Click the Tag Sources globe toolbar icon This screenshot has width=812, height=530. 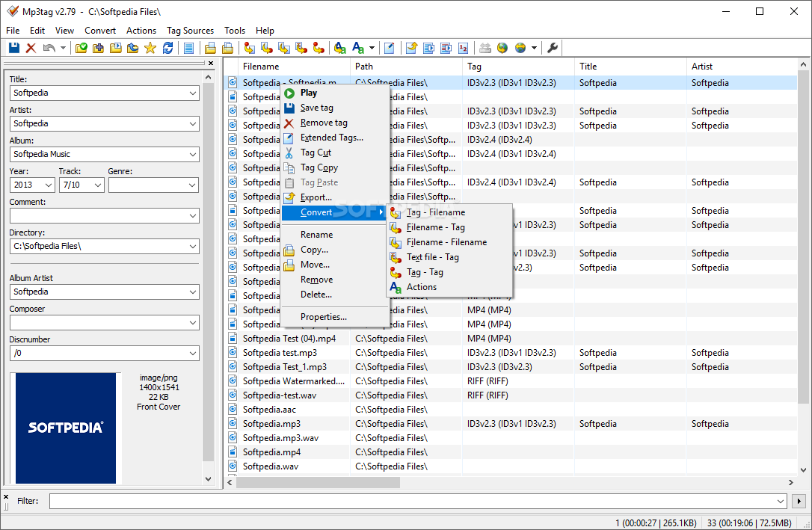click(x=520, y=48)
